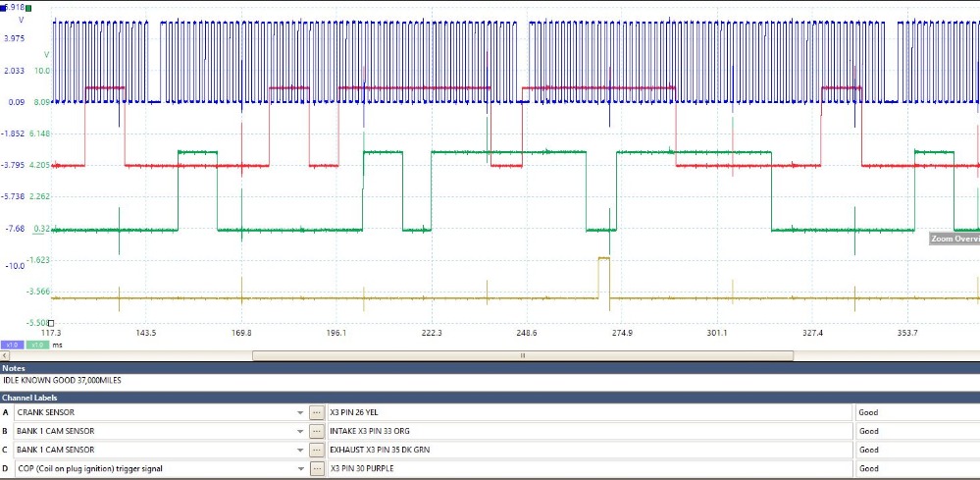Viewport: 980px width, 480px height.
Task: Open channel B label dropdown arrow
Action: point(299,431)
